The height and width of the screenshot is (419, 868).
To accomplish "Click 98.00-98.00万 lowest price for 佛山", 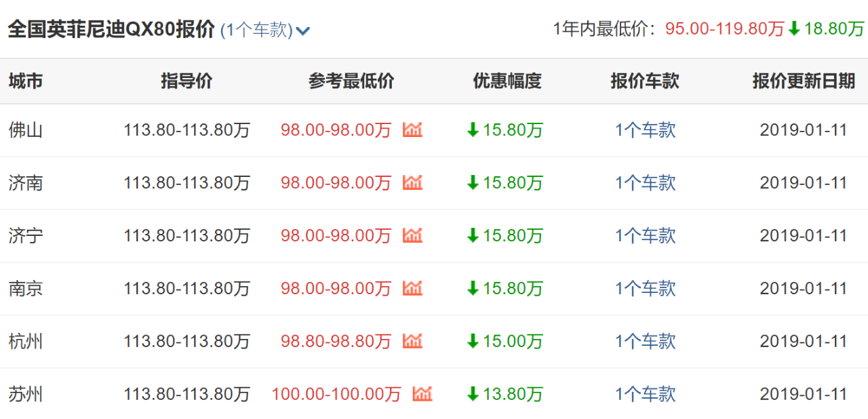I will pos(336,130).
